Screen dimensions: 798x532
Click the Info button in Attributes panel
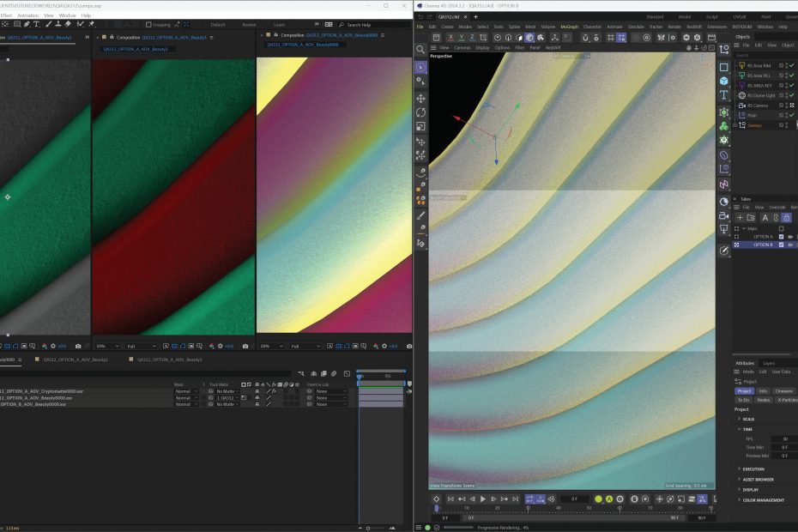pyautogui.click(x=763, y=391)
